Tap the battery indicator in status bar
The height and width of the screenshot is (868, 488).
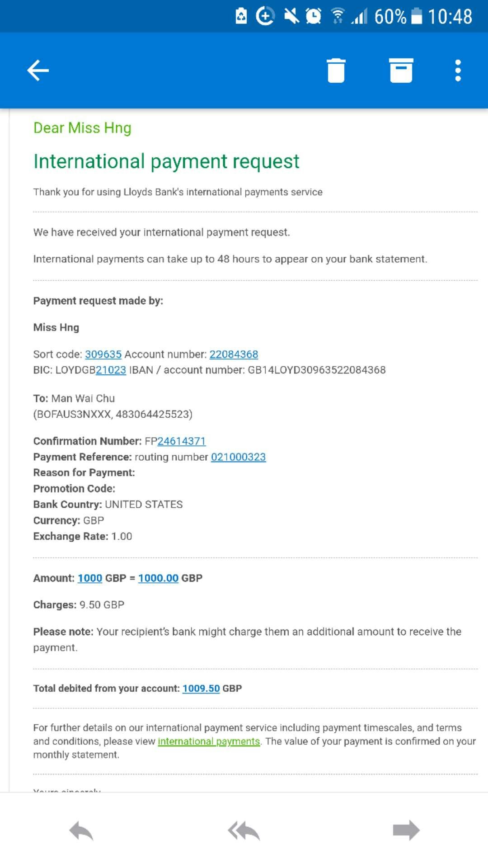pos(417,17)
